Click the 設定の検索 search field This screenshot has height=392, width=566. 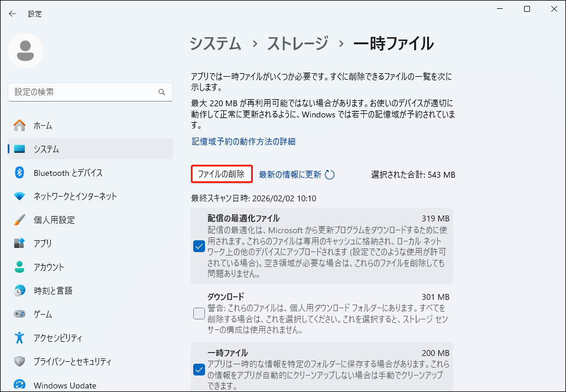[x=90, y=92]
